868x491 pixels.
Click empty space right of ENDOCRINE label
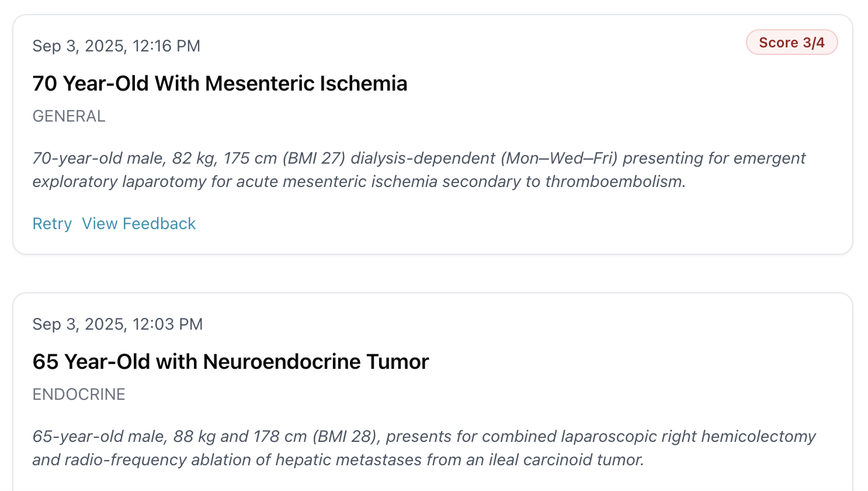click(409, 395)
